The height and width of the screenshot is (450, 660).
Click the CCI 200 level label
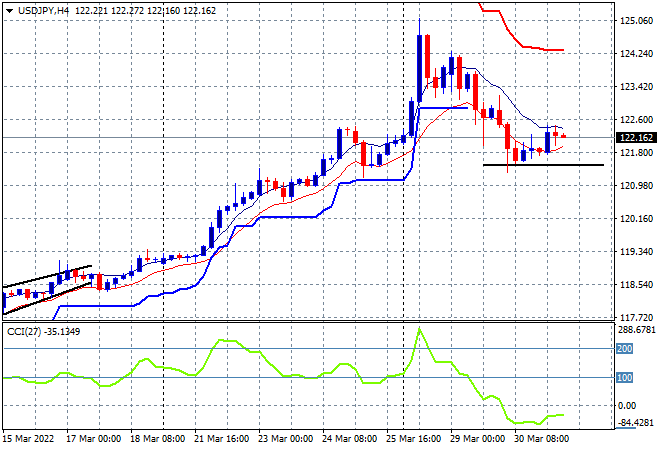tap(625, 349)
